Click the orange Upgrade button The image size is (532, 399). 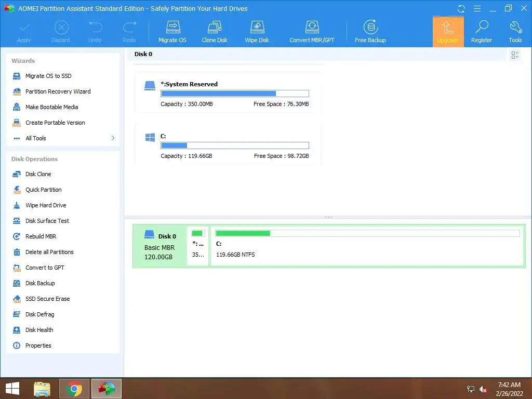point(448,32)
